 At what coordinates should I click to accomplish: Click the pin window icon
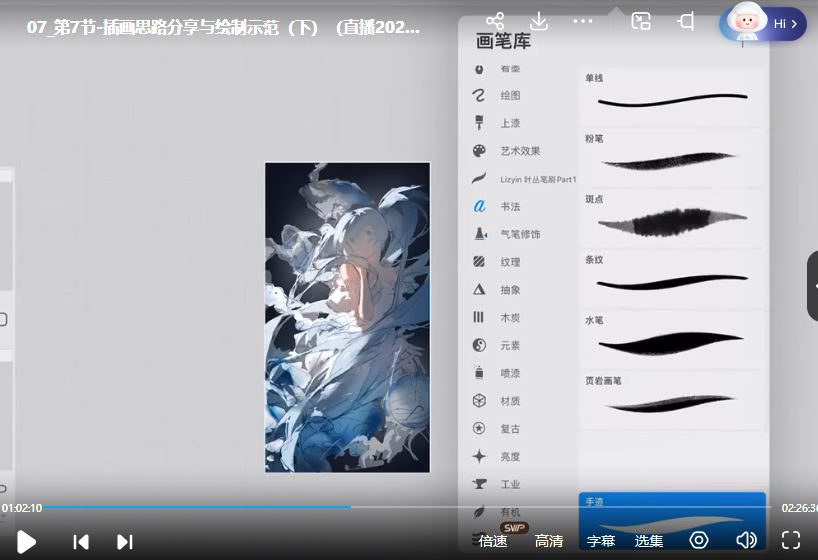[x=686, y=21]
